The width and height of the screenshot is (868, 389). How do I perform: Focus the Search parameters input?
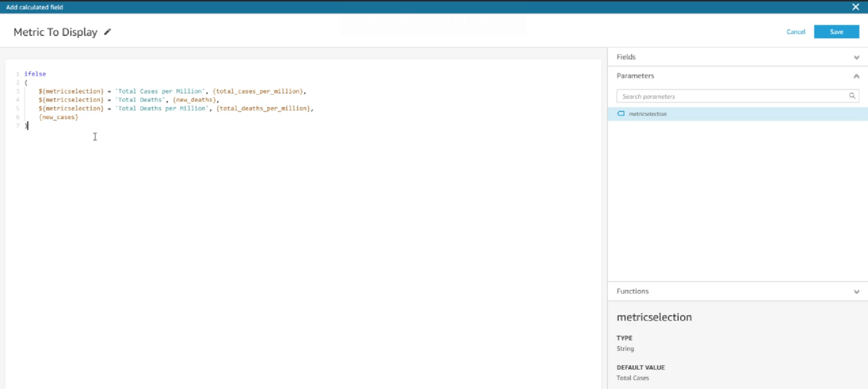(x=737, y=96)
